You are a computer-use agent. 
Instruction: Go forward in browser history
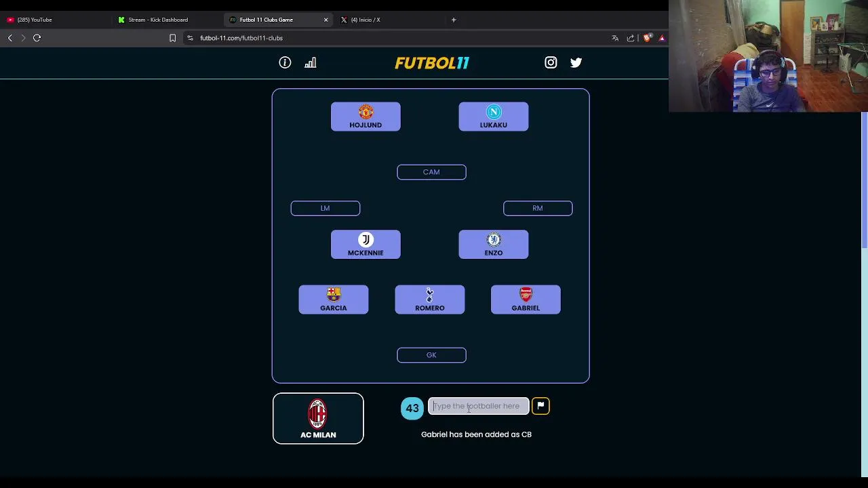(x=23, y=38)
